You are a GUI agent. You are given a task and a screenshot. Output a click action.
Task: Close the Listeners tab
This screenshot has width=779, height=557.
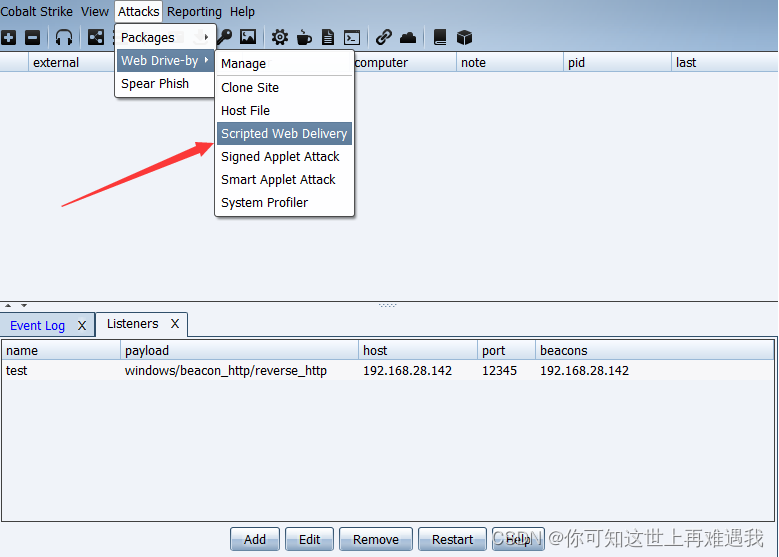coord(175,324)
